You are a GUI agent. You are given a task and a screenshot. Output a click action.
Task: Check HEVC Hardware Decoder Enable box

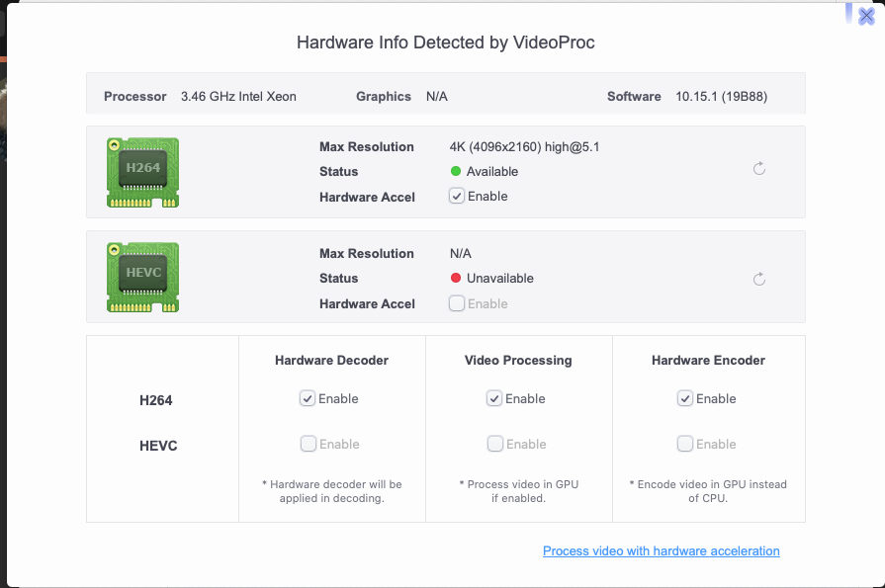coord(308,444)
